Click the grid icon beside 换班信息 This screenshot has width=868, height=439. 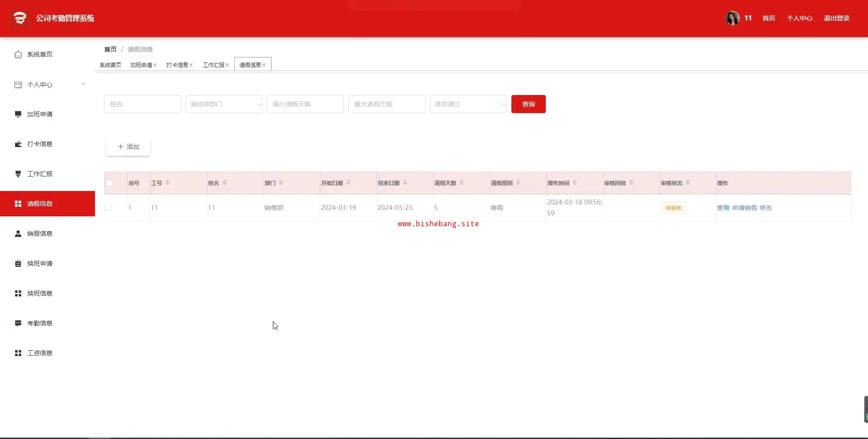click(x=18, y=293)
